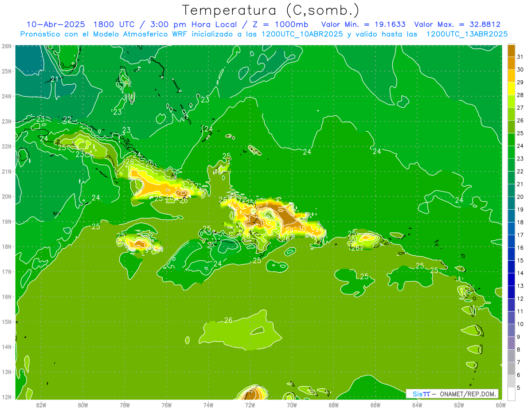Image resolution: width=532 pixels, height=411 pixels.
Task: Click the title 'Temperatura (C,somb.)'
Action: pyautogui.click(x=271, y=10)
